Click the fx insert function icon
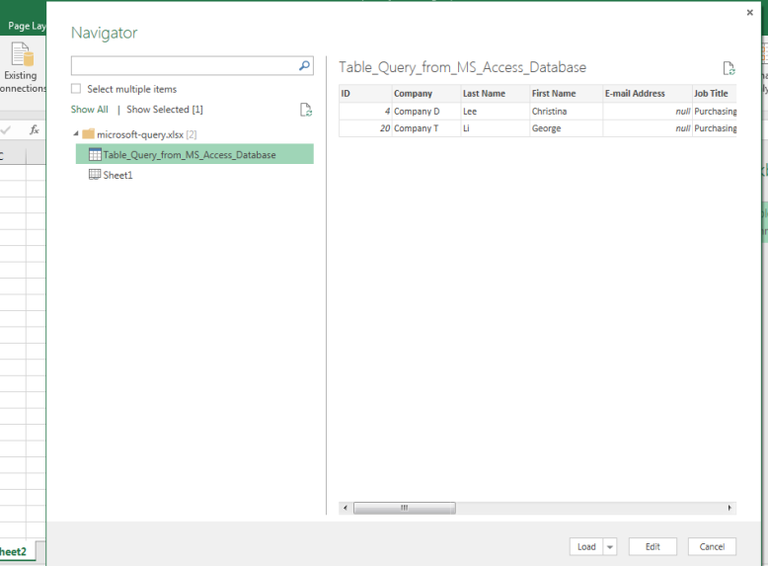 (34, 130)
